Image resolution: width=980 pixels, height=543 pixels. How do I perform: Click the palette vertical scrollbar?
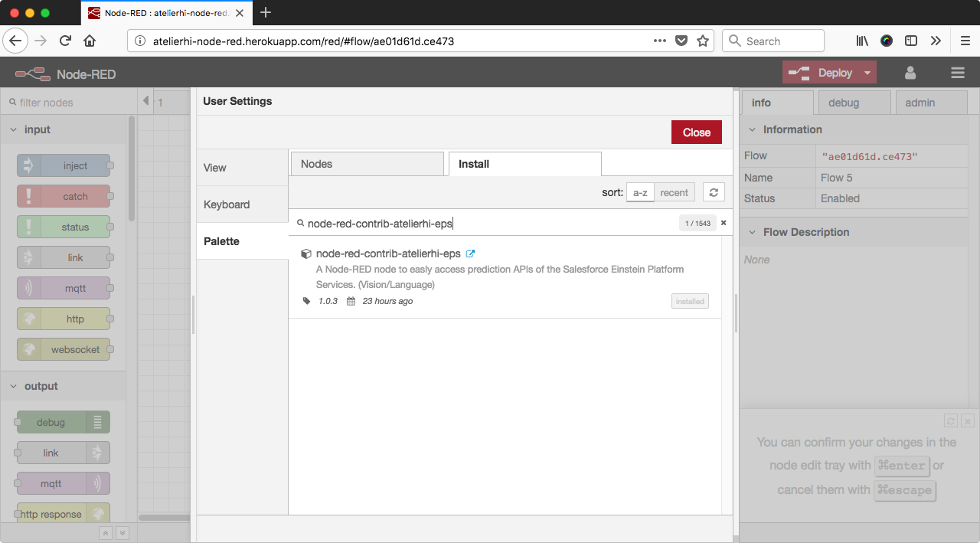tap(132, 168)
